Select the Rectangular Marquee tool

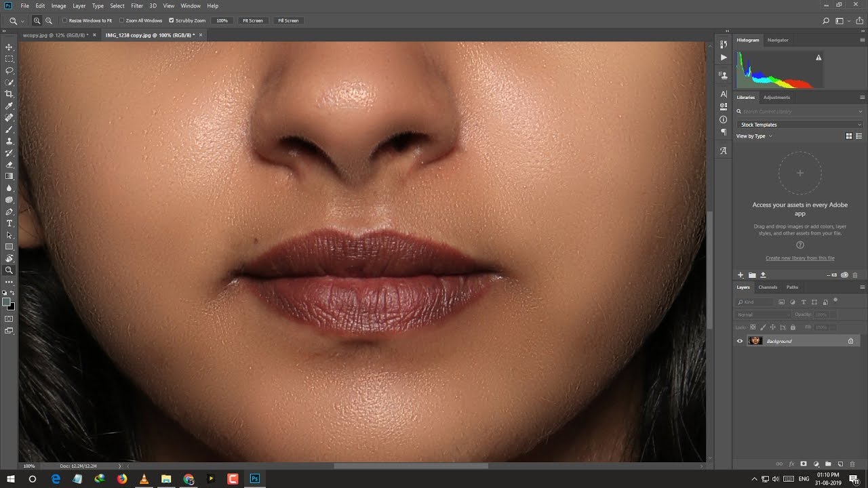(x=9, y=59)
